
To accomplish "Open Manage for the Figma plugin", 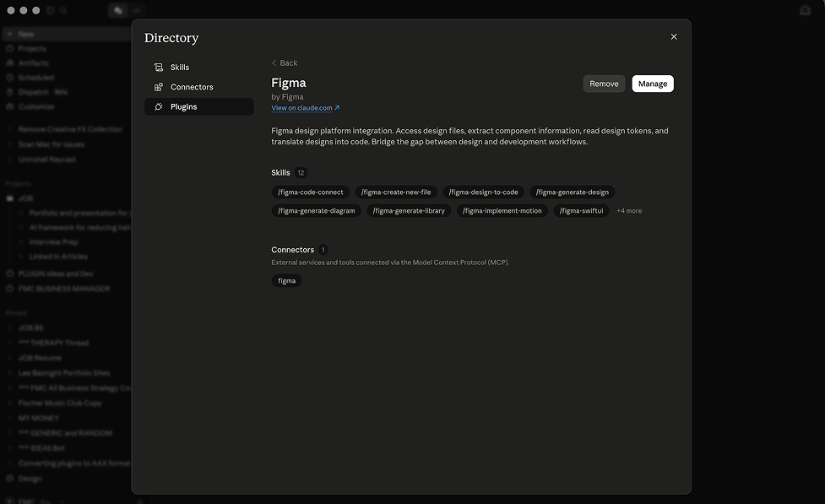I will pos(653,84).
